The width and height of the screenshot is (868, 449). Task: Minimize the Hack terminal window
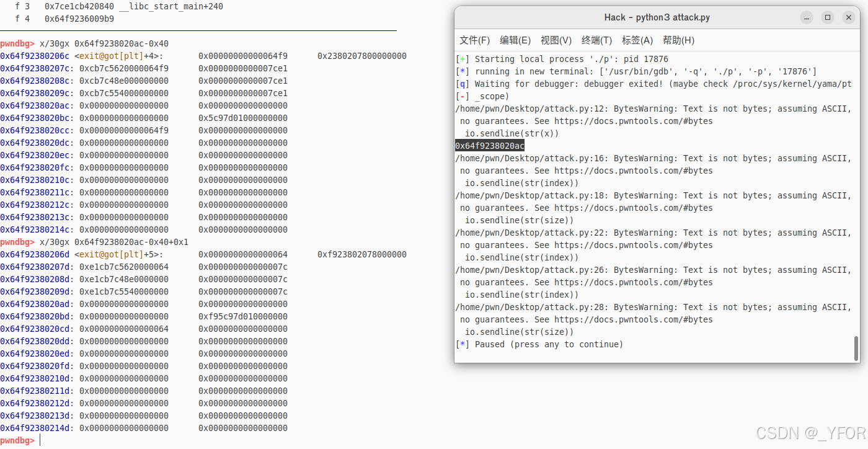click(x=806, y=17)
